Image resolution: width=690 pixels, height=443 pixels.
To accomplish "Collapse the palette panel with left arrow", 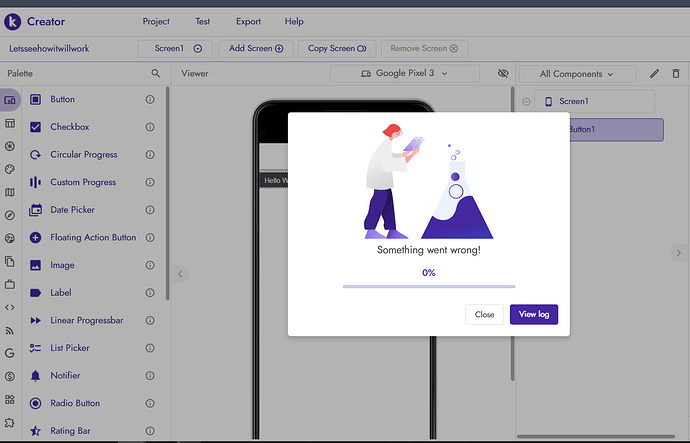I will (181, 273).
